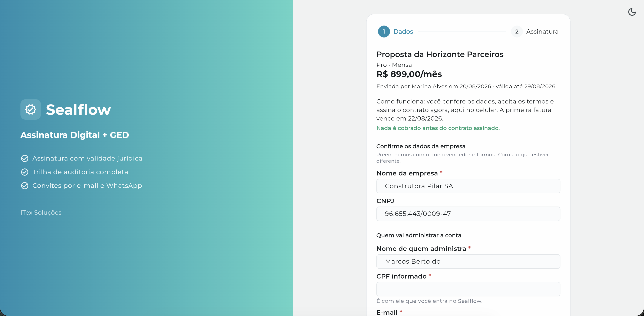This screenshot has width=644, height=316.
Task: Click the Assinatura Digital + GED heading
Action: tap(75, 135)
